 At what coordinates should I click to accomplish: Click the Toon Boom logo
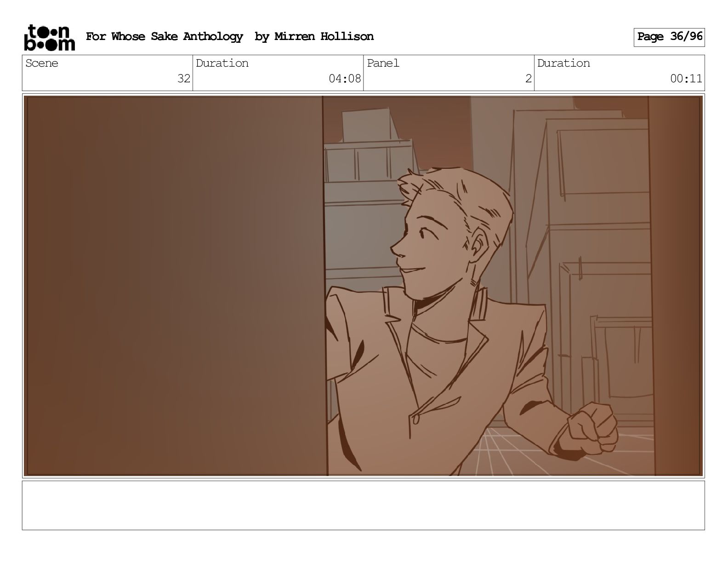point(49,38)
